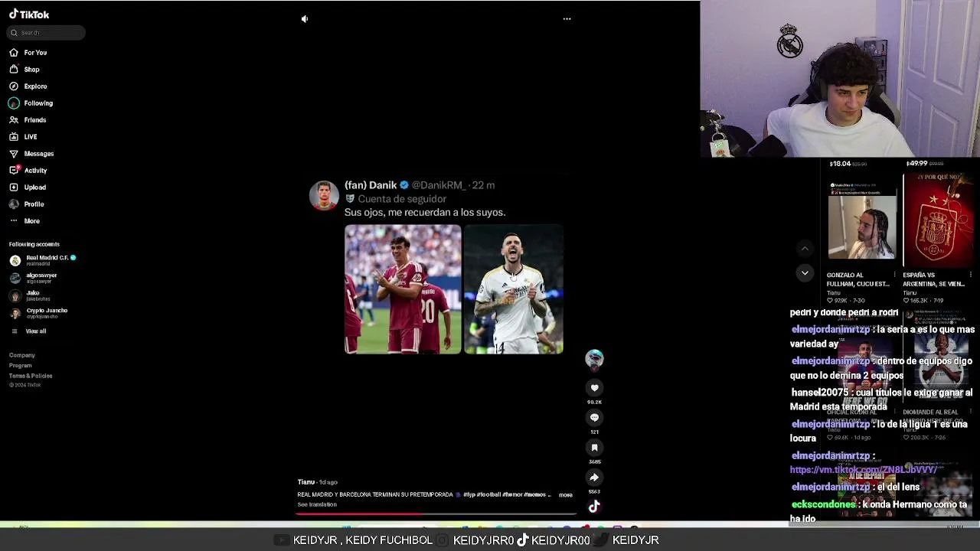
Task: Open the video author's avatar
Action: click(x=594, y=359)
